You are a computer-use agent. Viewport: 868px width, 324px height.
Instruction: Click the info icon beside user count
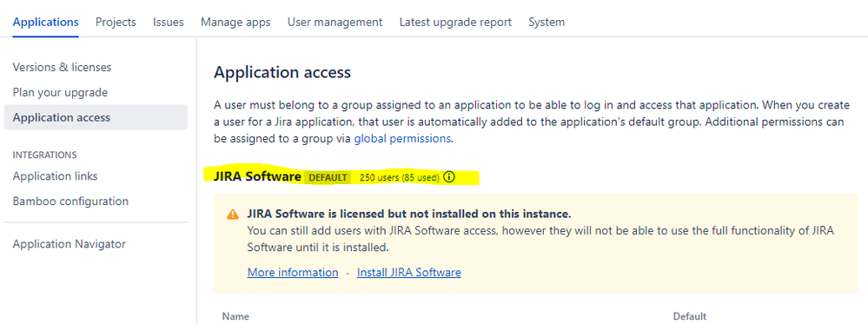coord(449,177)
